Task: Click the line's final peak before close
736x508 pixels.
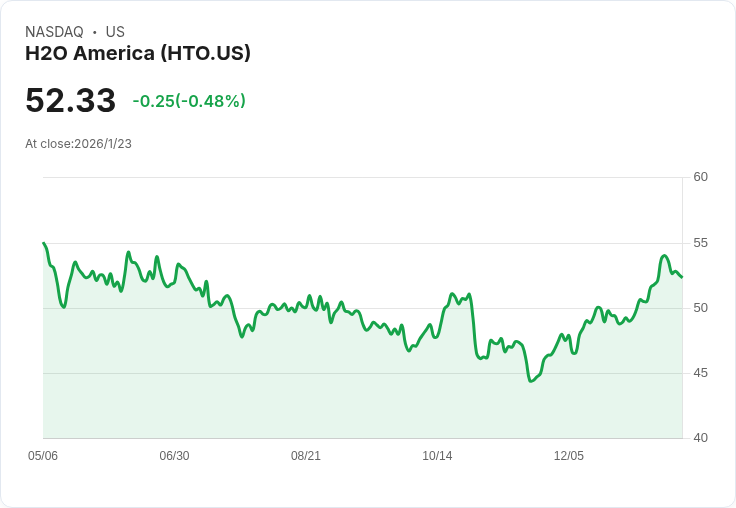Action: [x=665, y=256]
